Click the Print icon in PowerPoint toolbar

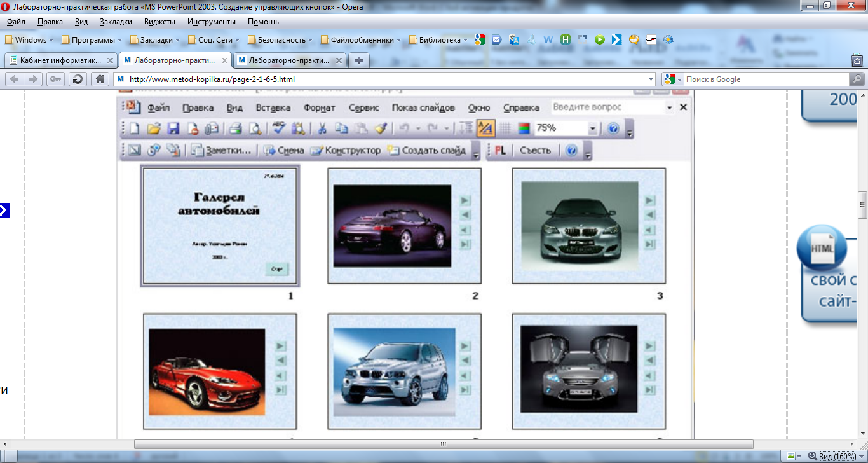tap(235, 128)
